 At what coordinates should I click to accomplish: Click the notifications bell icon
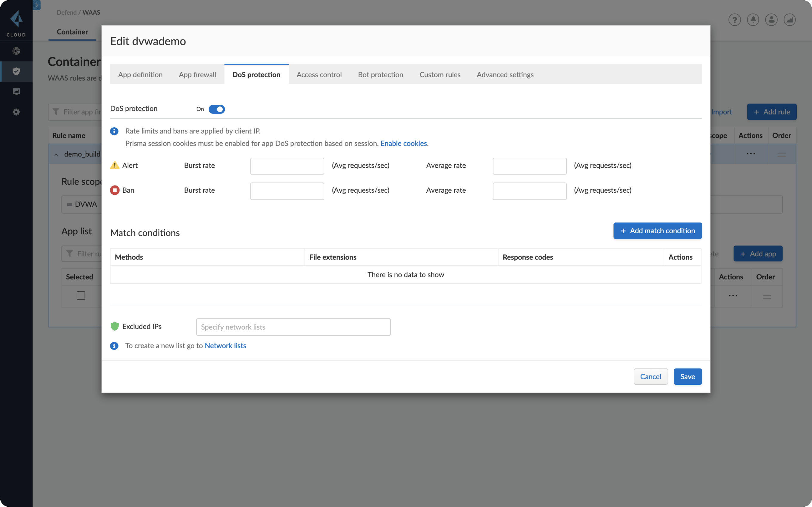[753, 19]
